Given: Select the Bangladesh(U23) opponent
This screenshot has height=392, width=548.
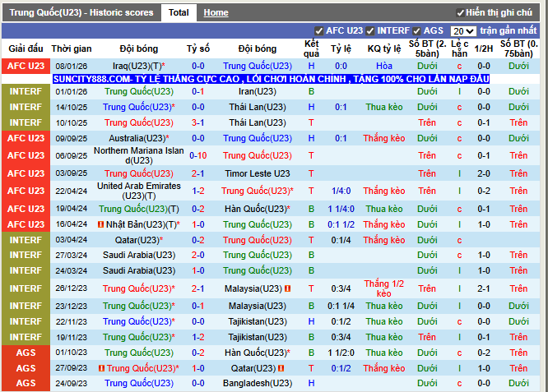Looking at the screenshot, I should click(258, 383).
